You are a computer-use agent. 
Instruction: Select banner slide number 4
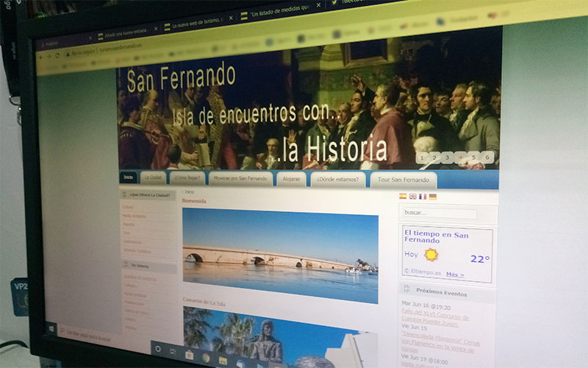[x=460, y=158]
